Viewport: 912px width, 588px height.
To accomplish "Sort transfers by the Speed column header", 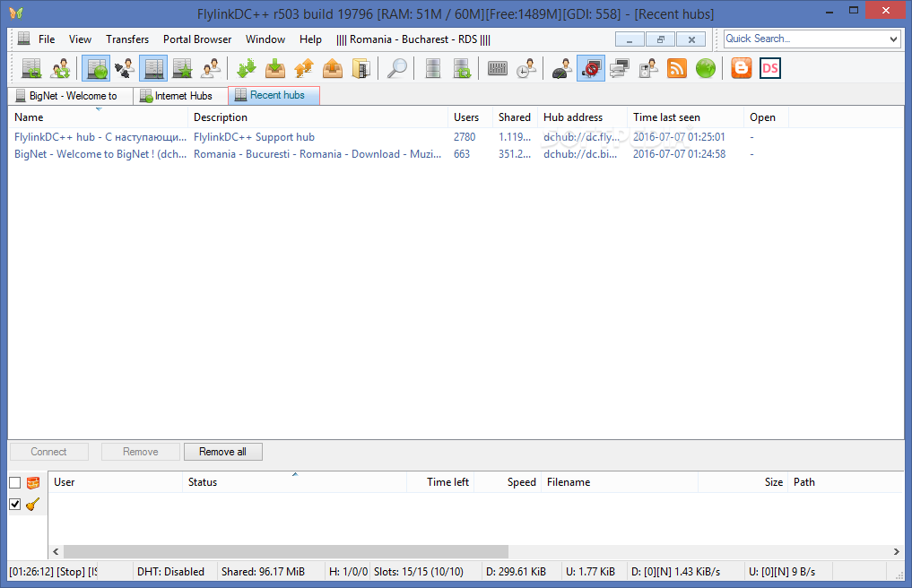I will pos(508,482).
